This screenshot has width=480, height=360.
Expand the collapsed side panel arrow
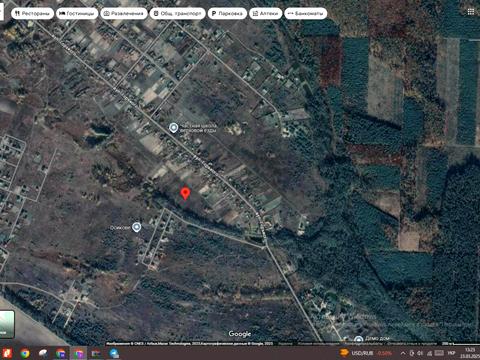(1, 13)
